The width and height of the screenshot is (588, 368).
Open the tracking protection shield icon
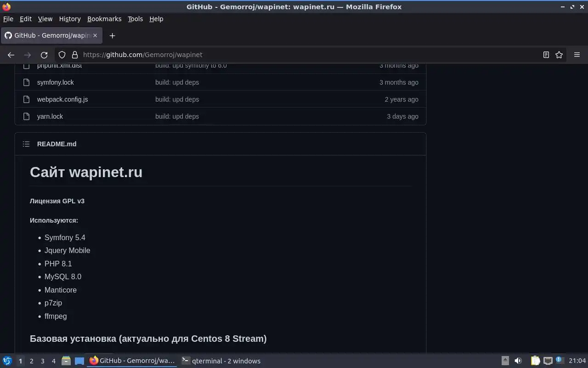(x=62, y=55)
